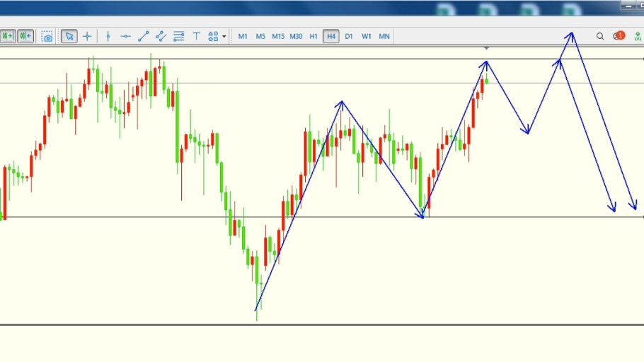
Task: Take a chart screenshot with camera icon
Action: pyautogui.click(x=47, y=36)
